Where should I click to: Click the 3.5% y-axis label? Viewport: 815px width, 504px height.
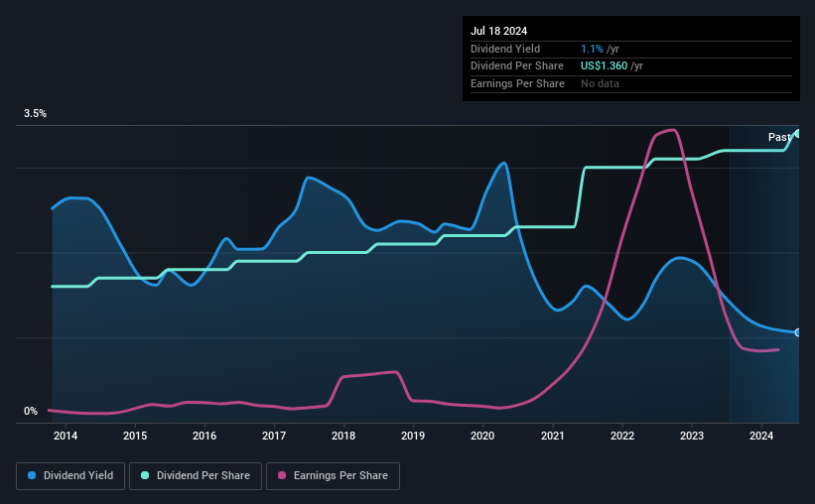[x=35, y=113]
